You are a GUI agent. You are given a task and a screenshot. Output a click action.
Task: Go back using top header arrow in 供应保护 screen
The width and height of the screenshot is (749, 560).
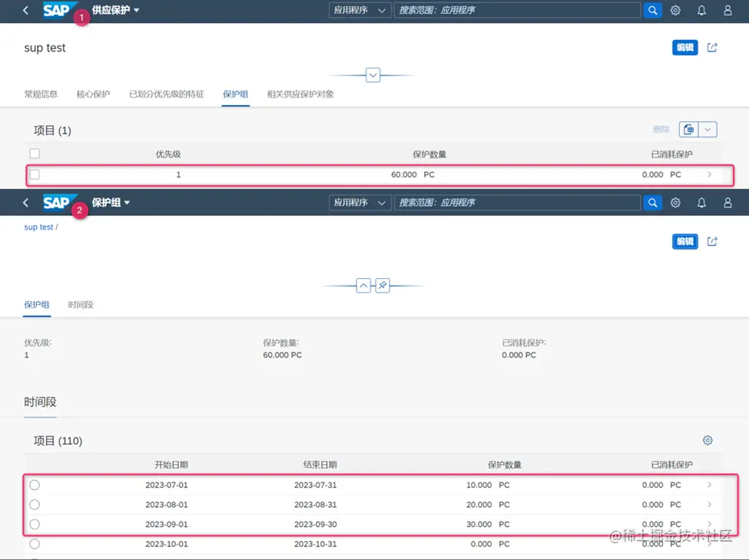click(x=26, y=10)
